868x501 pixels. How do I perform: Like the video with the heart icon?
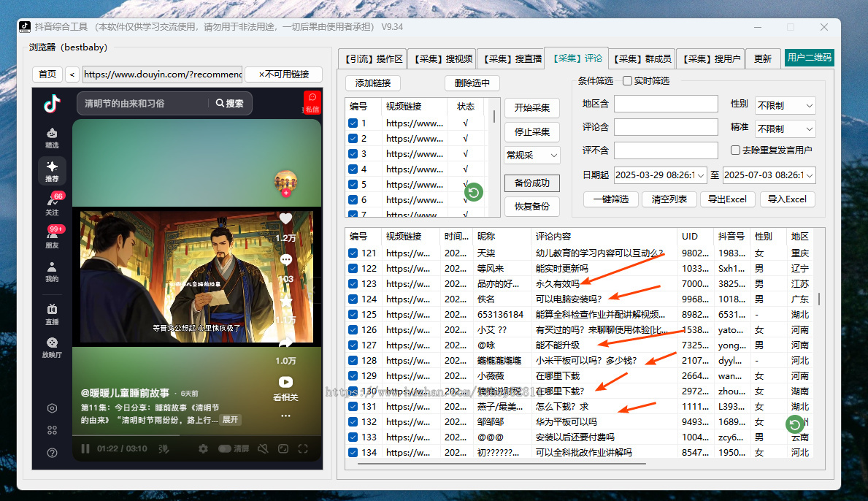pos(285,219)
